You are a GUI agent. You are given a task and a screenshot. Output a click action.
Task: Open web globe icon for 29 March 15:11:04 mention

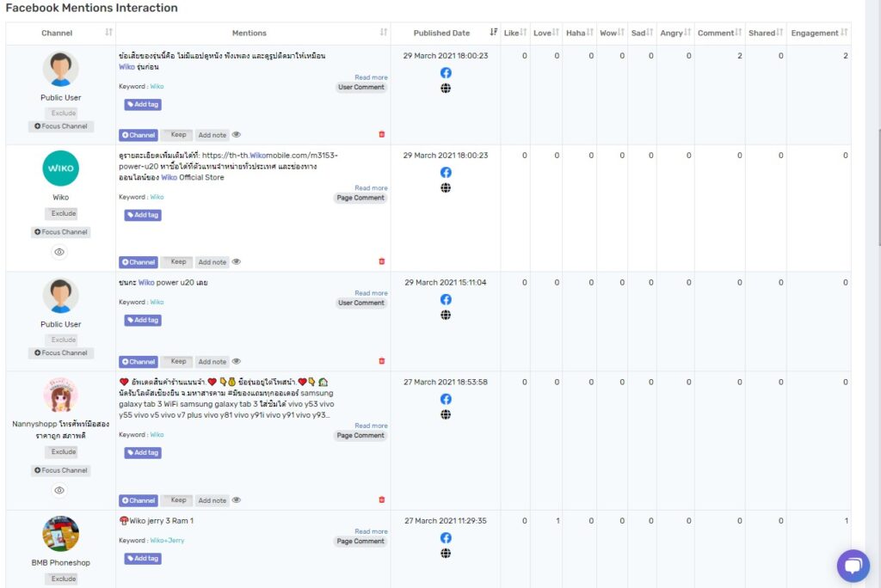pyautogui.click(x=446, y=315)
